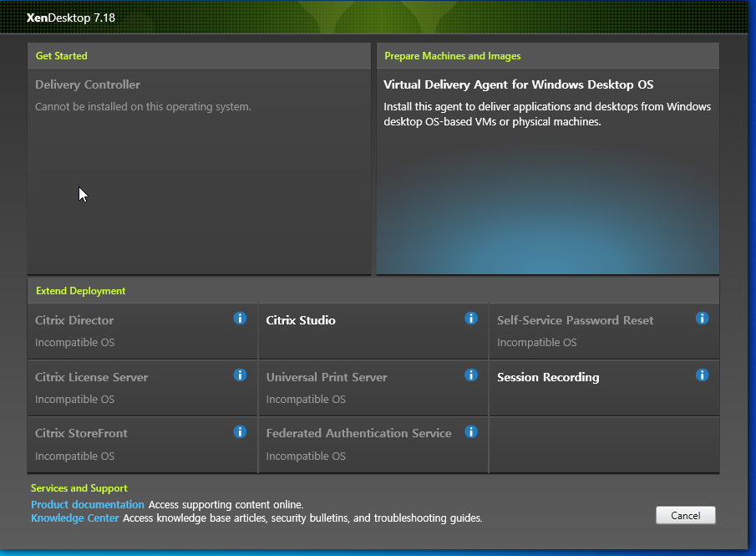Click the Self-Service Password Reset tile title
756x556 pixels.
point(576,320)
